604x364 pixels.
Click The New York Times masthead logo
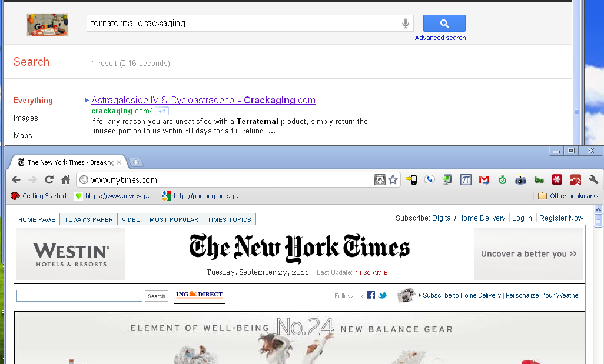click(x=299, y=248)
